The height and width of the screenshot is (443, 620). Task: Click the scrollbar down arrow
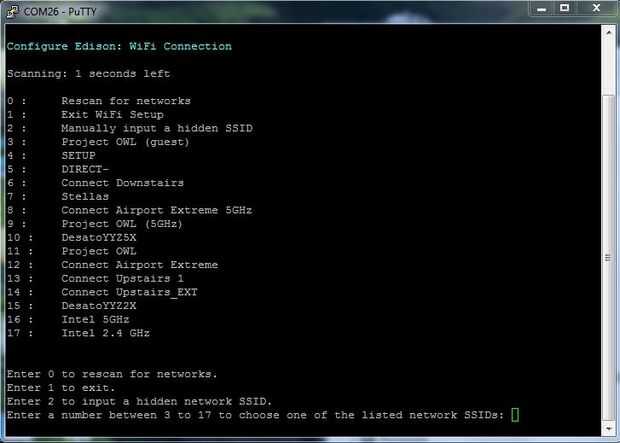coord(609,428)
